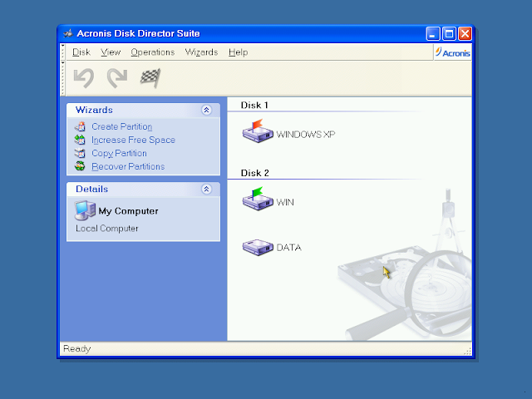The width and height of the screenshot is (532, 399).
Task: Click the Disk 1 heading
Action: (x=254, y=106)
